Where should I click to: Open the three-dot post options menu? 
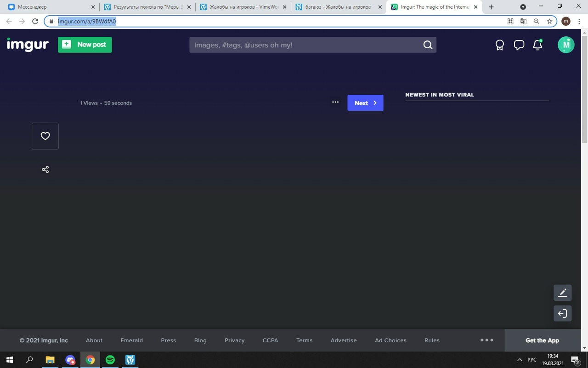point(335,102)
